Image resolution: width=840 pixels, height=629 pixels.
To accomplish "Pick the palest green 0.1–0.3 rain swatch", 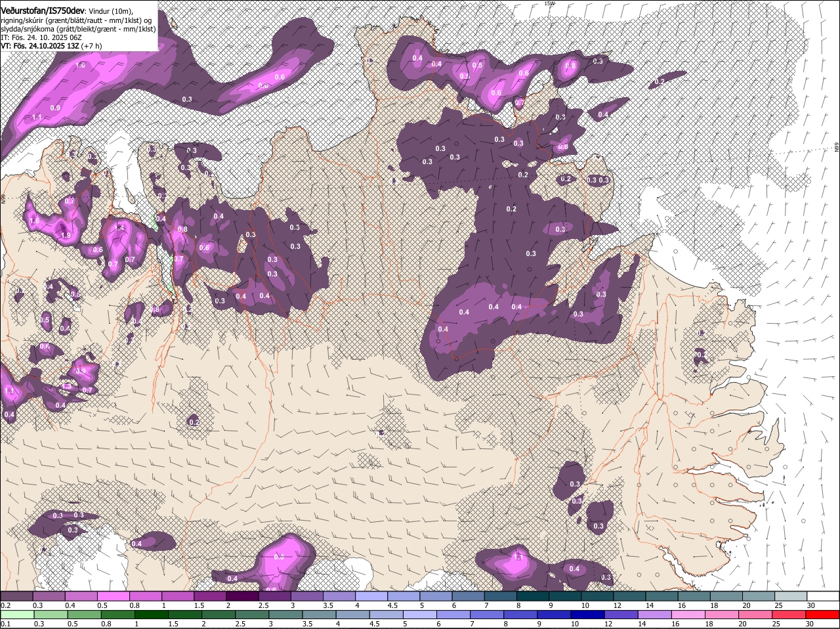I will coord(18,615).
